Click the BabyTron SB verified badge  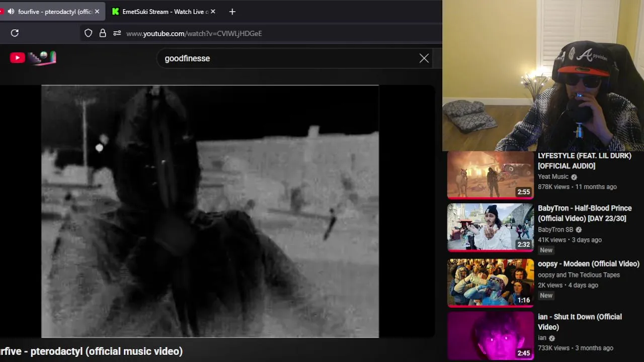[x=579, y=230]
